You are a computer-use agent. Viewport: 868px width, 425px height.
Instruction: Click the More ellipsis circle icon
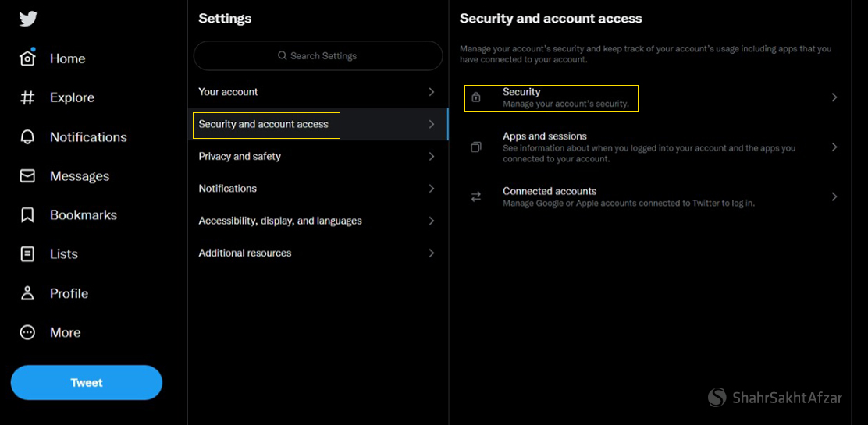(28, 332)
